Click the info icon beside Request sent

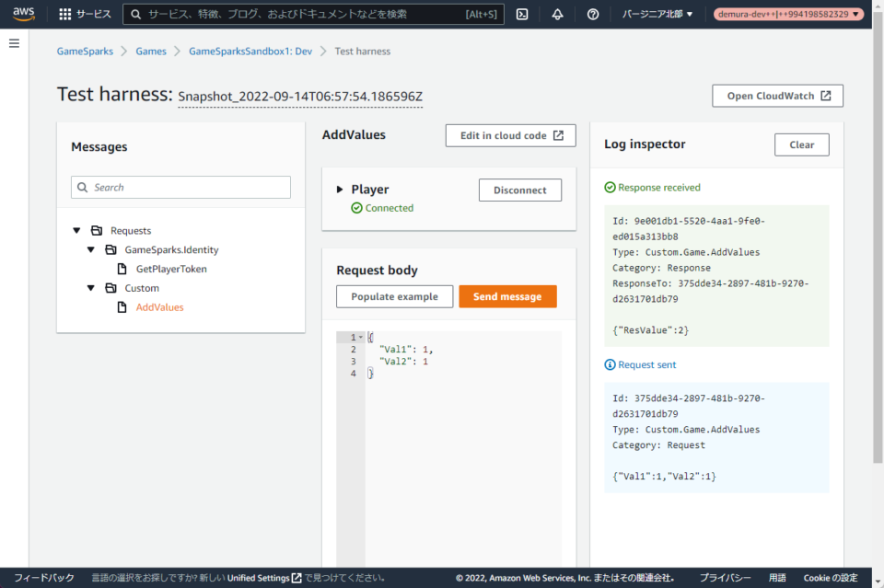(x=610, y=364)
